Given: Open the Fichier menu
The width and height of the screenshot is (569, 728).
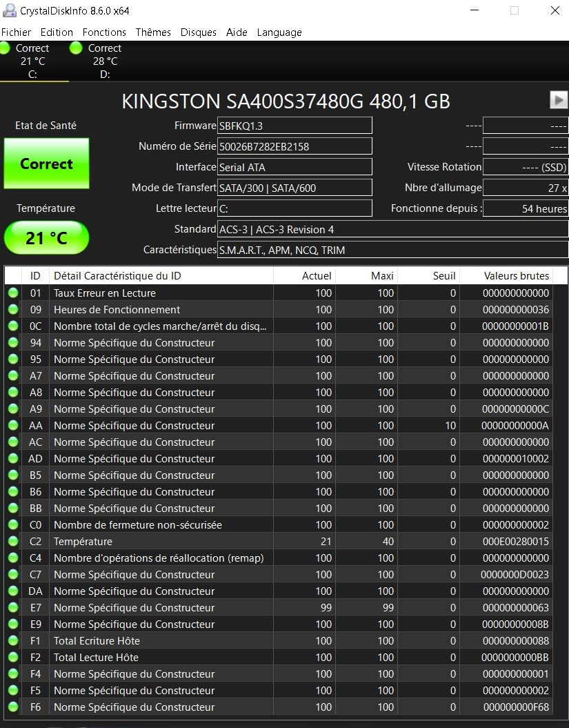Looking at the screenshot, I should tap(17, 32).
